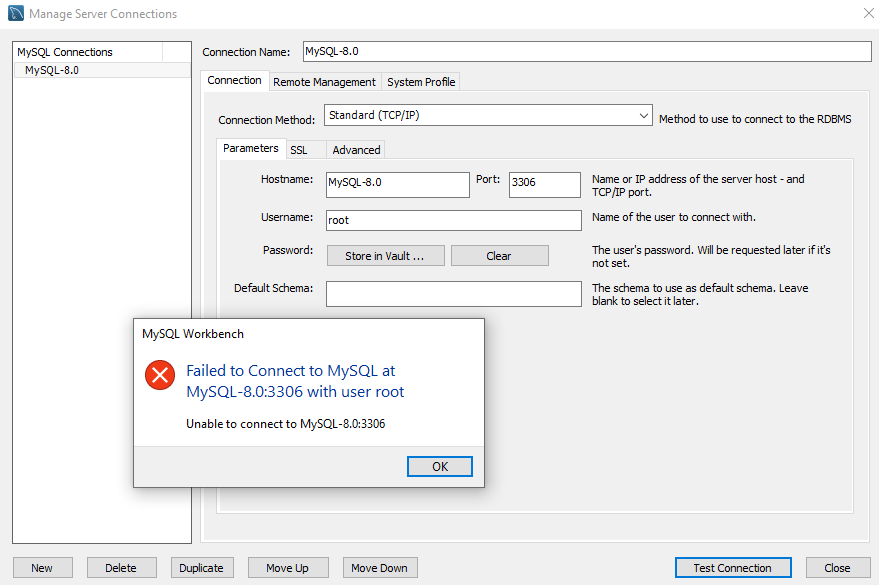Open the System Profile tab
Screen dimensions: 879x585
pyautogui.click(x=421, y=82)
